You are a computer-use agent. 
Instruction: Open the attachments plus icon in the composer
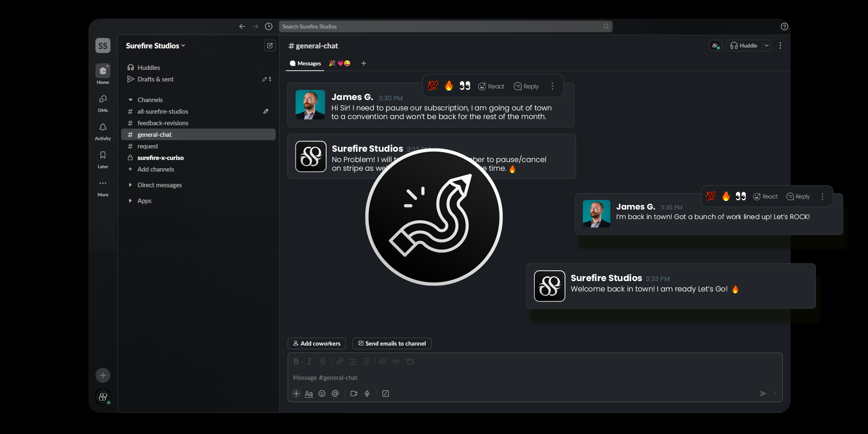296,393
